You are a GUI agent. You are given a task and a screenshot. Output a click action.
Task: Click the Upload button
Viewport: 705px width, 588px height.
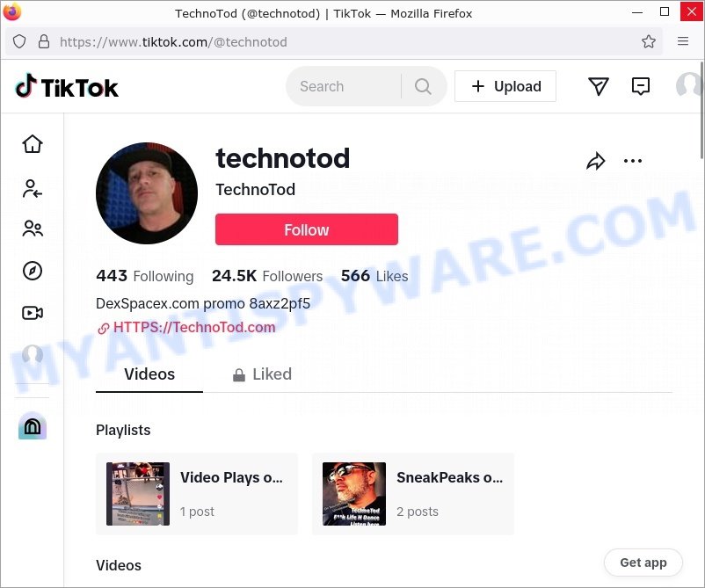point(505,86)
